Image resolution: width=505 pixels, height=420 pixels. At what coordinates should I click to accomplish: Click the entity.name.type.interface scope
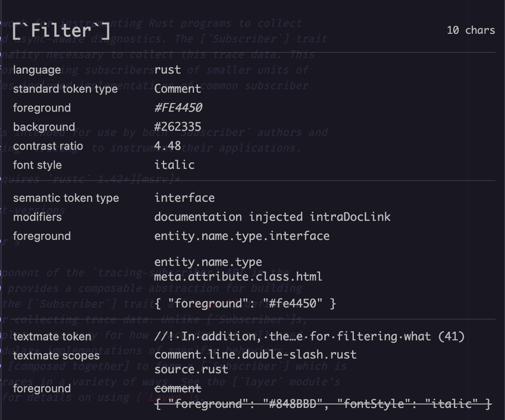coord(241,236)
